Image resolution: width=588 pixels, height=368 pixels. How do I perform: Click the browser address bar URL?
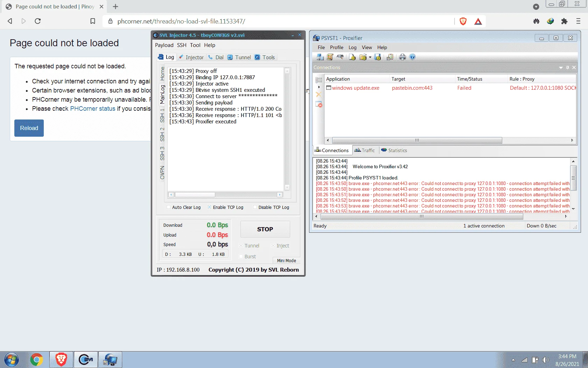181,21
